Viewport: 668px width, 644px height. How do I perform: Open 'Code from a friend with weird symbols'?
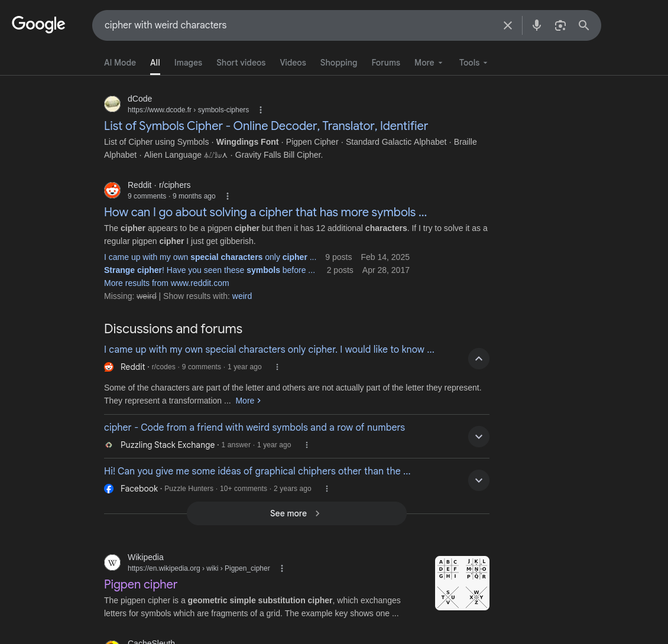point(254,427)
